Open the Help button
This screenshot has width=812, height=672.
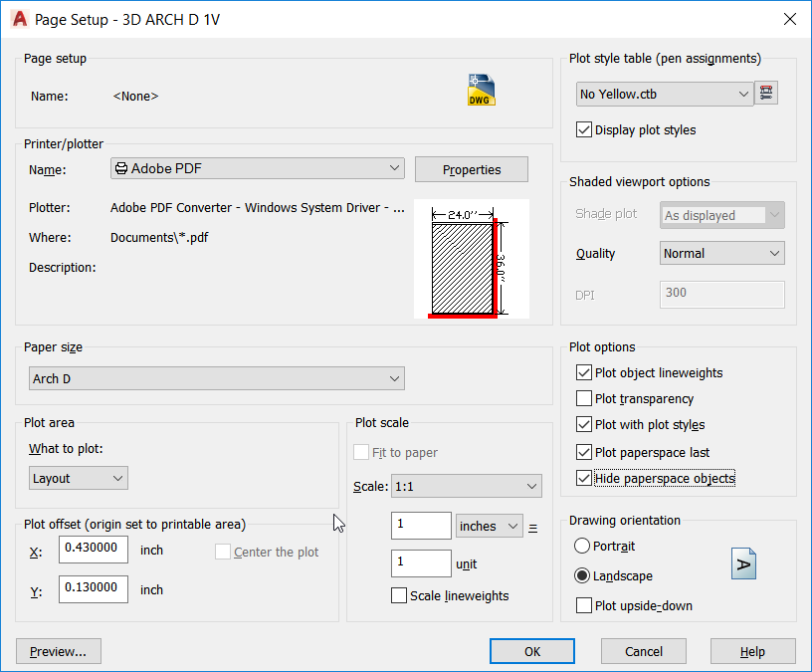tap(752, 651)
